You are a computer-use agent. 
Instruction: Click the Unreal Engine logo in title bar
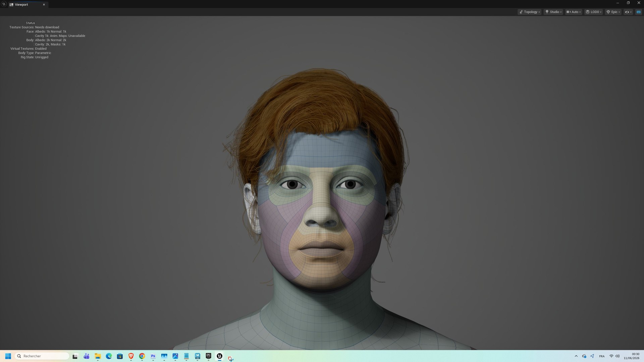[4, 4]
